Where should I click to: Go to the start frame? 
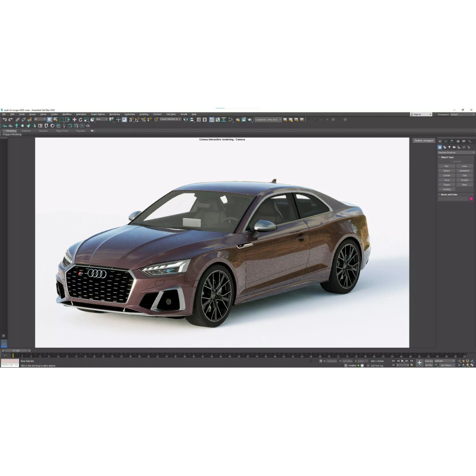tap(394, 361)
